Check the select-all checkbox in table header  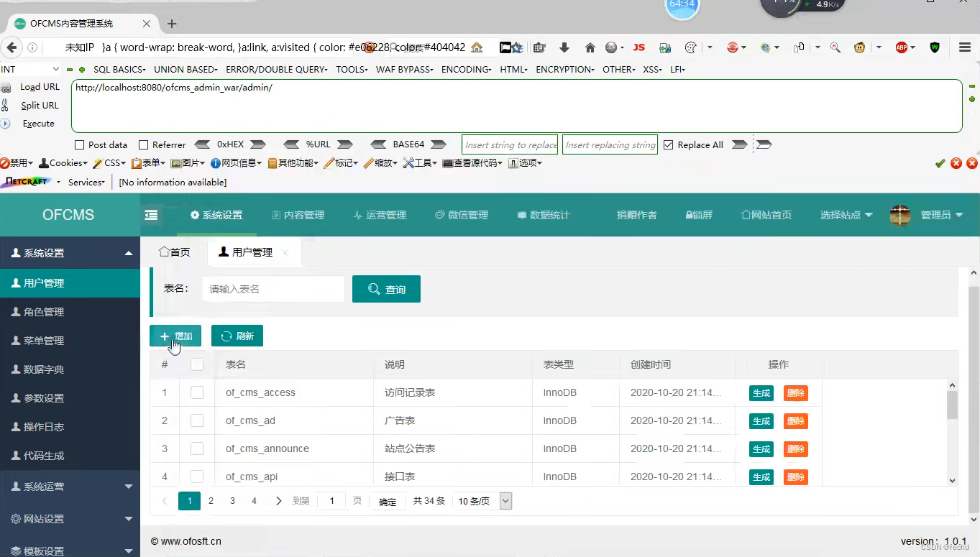point(197,364)
